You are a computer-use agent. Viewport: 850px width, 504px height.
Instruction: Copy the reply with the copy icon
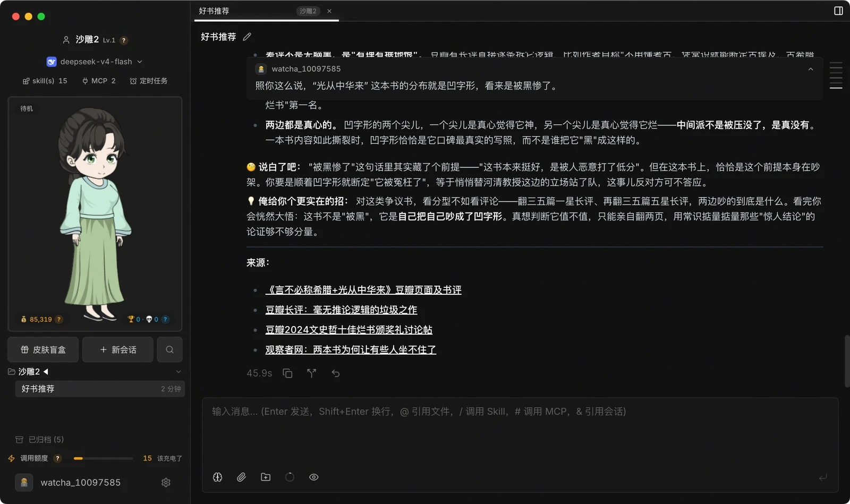287,373
